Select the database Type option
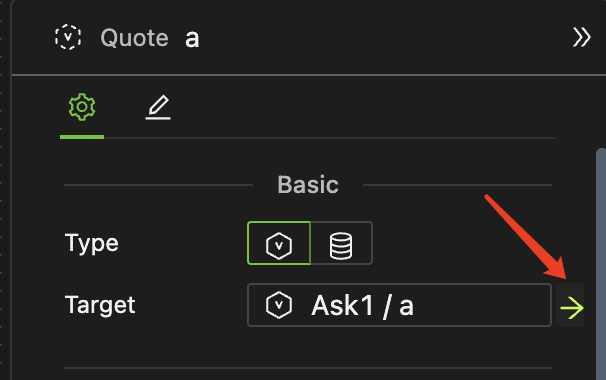Image resolution: width=606 pixels, height=380 pixels. click(341, 243)
